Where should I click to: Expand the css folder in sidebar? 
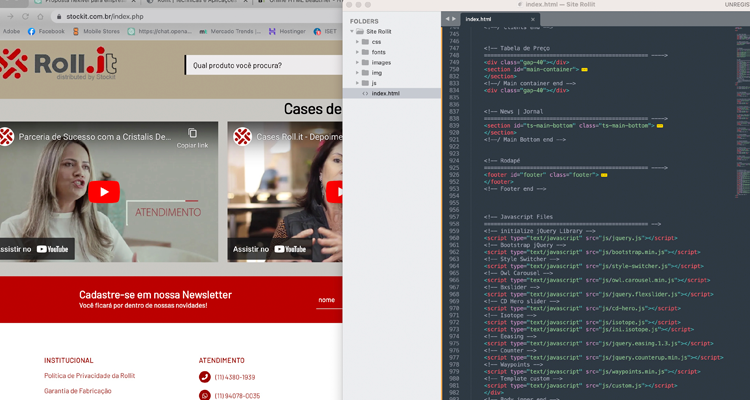click(358, 42)
